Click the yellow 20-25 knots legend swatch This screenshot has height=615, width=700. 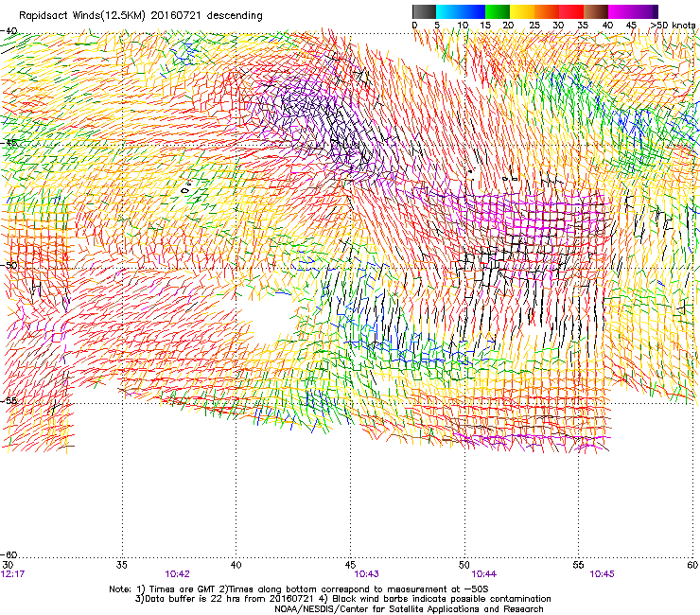(x=522, y=11)
